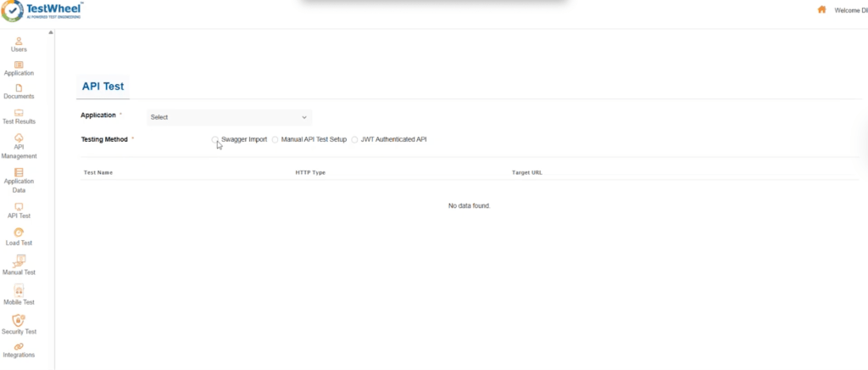Viewport: 868px width, 370px height.
Task: Click the Integrations link icon
Action: tap(19, 345)
